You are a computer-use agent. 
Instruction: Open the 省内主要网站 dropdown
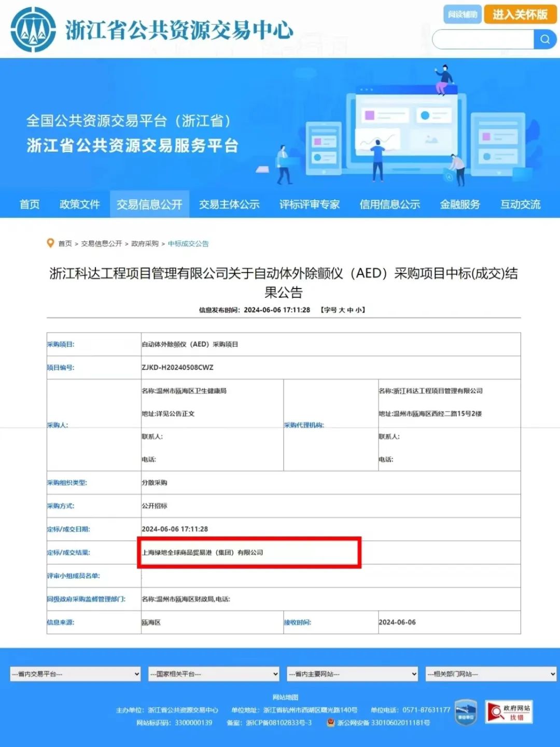[x=352, y=674]
